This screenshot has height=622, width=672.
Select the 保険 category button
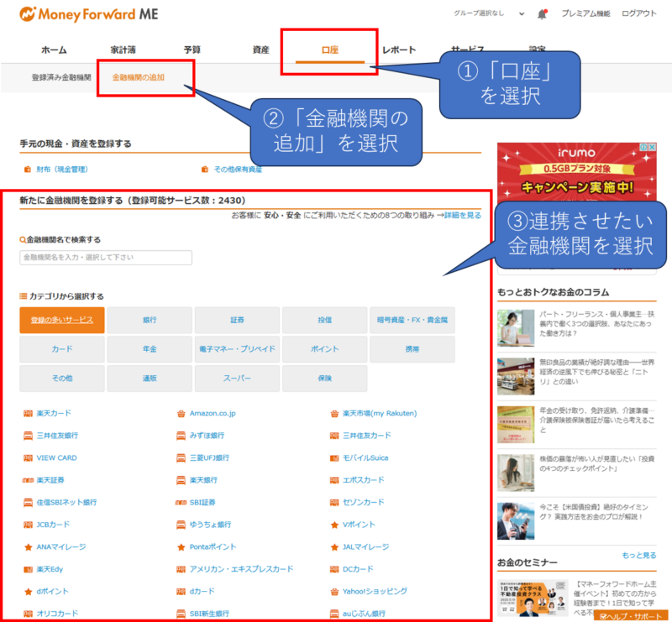(324, 379)
